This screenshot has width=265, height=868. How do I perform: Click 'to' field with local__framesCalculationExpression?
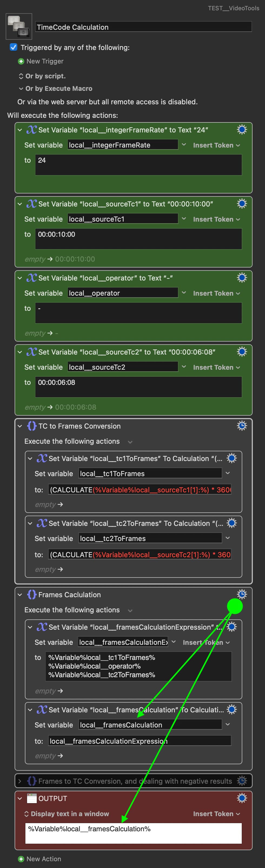pyautogui.click(x=140, y=741)
